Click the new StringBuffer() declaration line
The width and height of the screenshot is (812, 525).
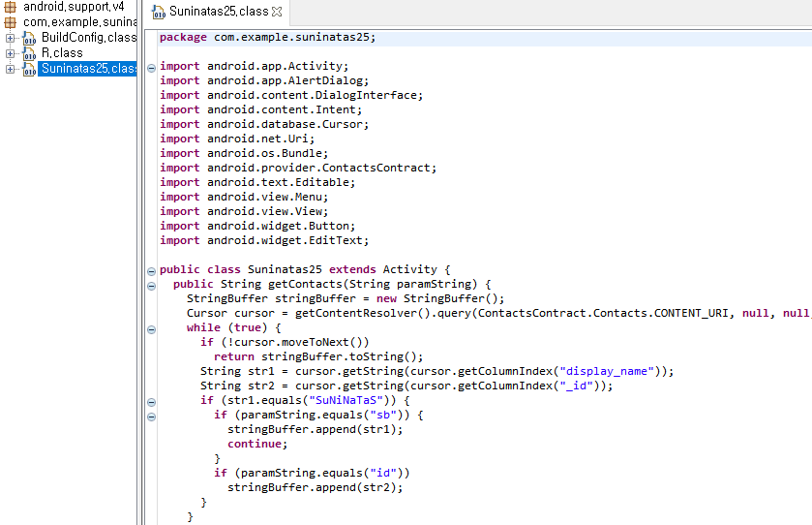(346, 298)
